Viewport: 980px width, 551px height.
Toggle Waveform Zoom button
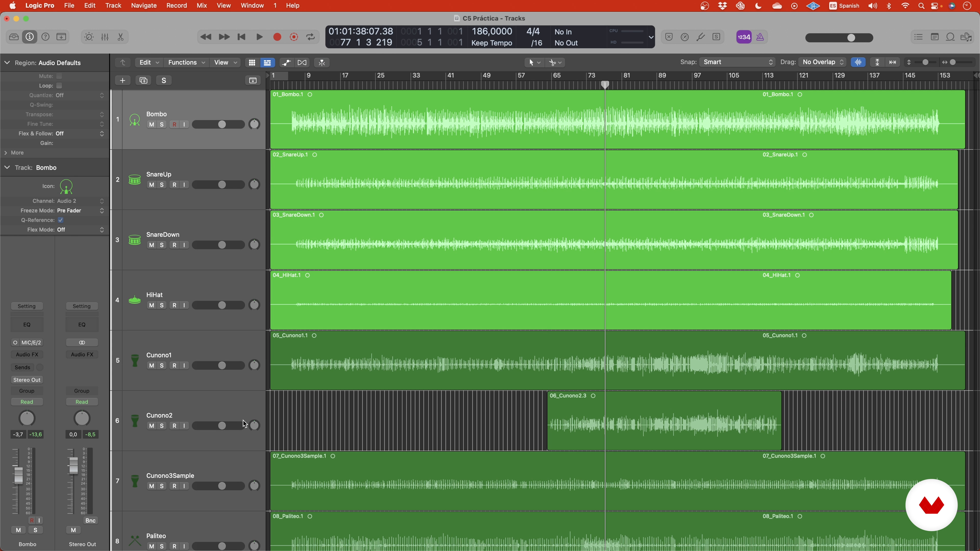[x=858, y=62]
